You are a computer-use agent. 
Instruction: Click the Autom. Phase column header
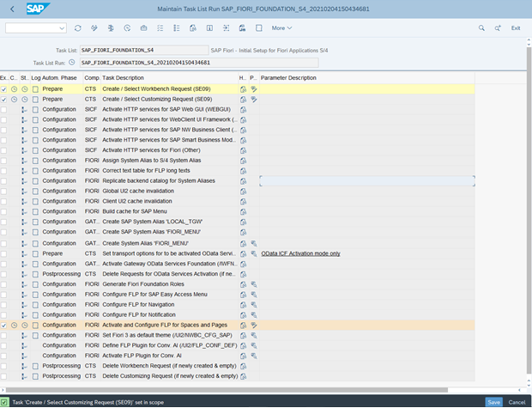(59, 78)
